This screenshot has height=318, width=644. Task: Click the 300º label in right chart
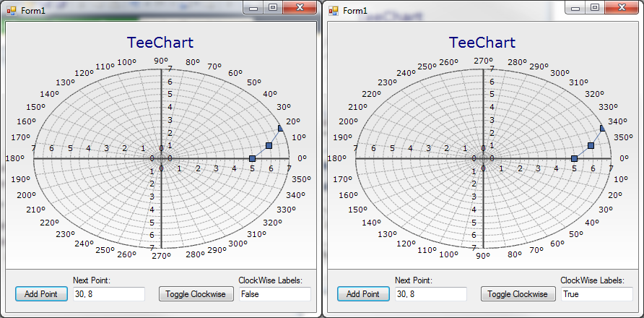[560, 73]
